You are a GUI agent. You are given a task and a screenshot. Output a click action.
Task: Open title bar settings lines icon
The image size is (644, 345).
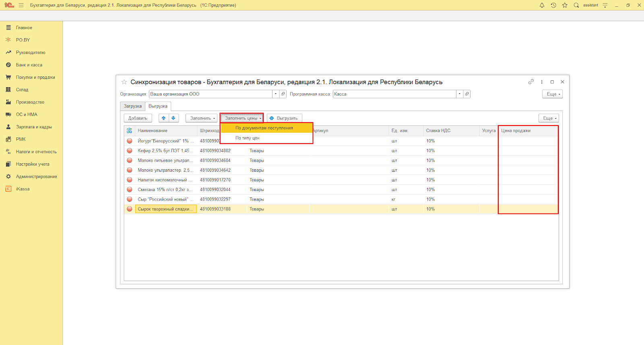tap(605, 5)
